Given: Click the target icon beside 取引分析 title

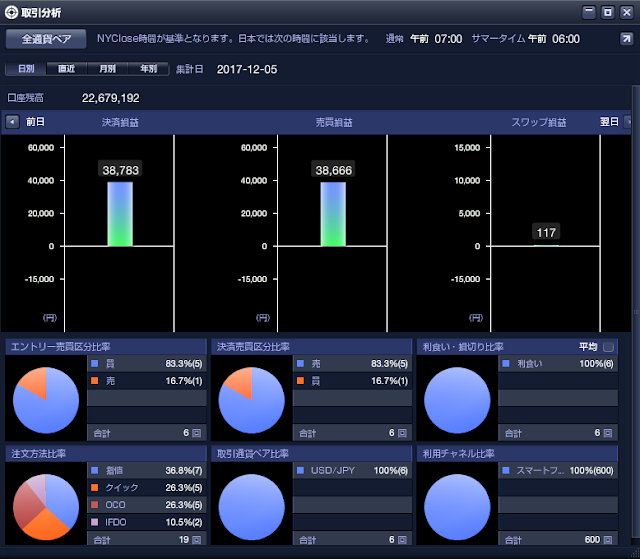Looking at the screenshot, I should point(11,13).
